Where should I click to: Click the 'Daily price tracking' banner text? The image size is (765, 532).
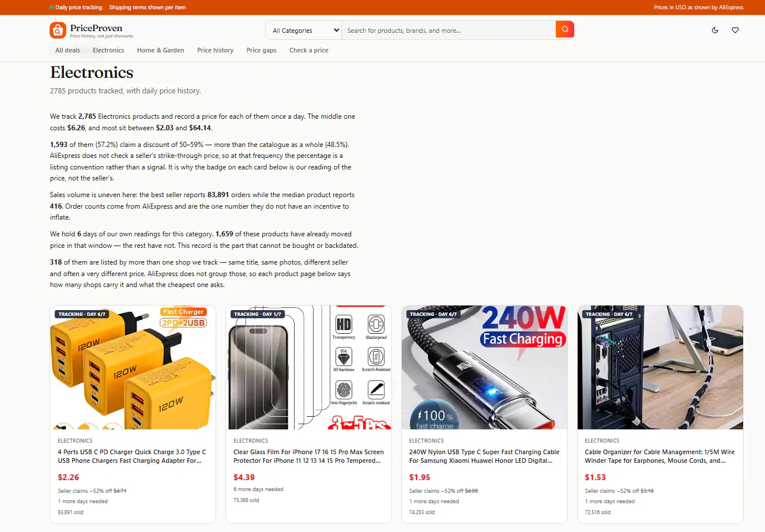[78, 7]
